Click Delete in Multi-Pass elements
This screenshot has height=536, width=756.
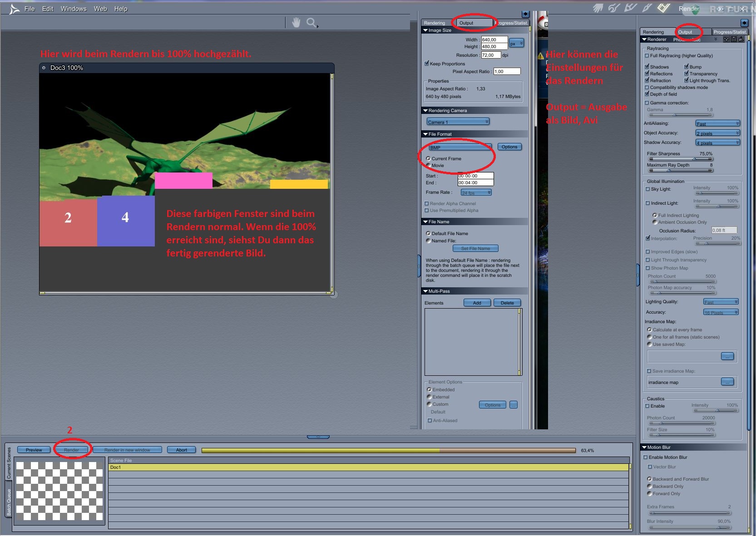point(508,303)
